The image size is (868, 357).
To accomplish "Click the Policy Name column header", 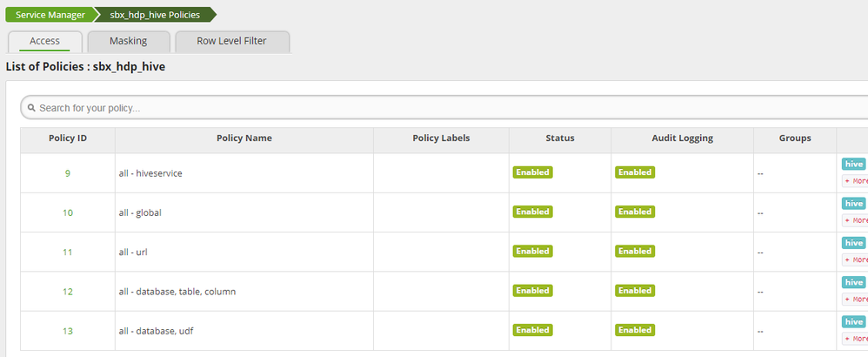I will tap(244, 138).
